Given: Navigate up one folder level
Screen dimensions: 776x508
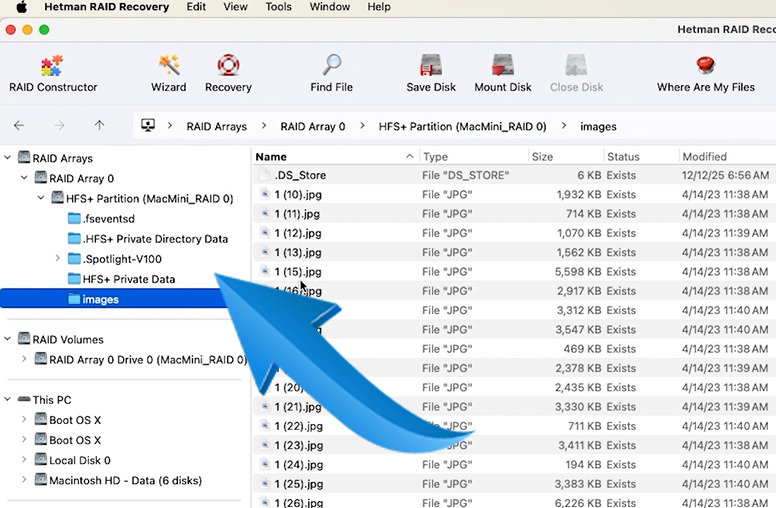Looking at the screenshot, I should point(99,126).
